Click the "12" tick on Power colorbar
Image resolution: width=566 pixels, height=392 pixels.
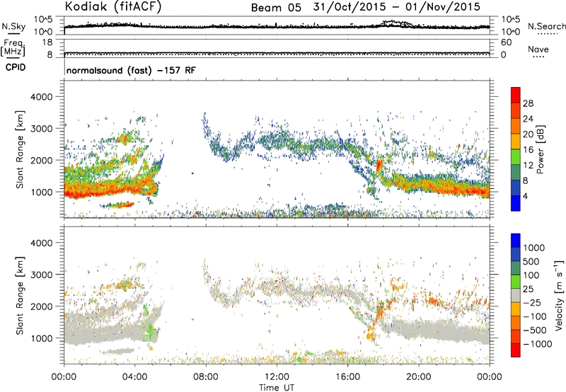(528, 166)
